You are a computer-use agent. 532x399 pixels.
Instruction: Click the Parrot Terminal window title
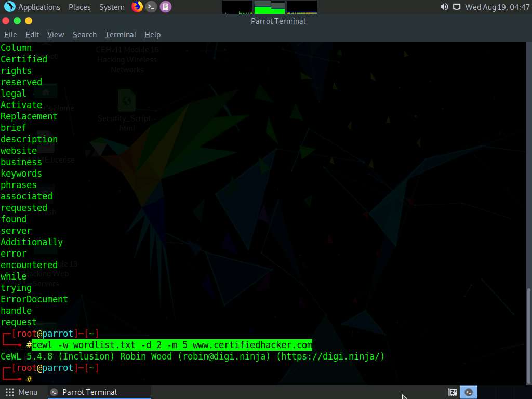click(278, 21)
